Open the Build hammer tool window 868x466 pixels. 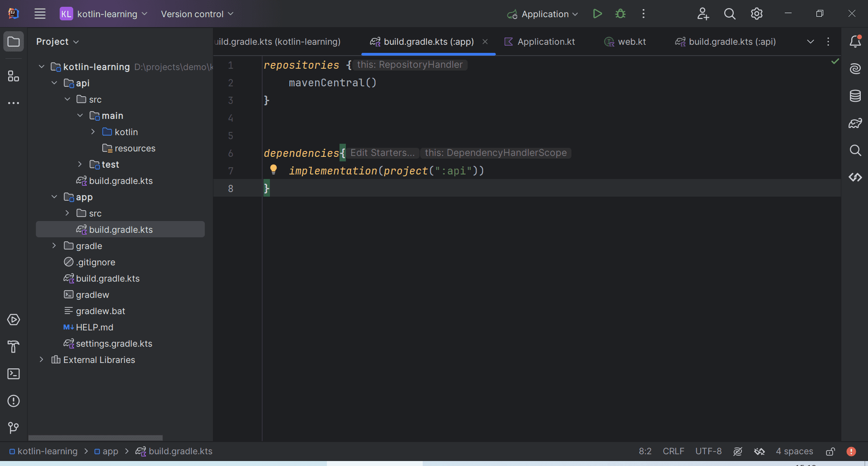point(14,347)
